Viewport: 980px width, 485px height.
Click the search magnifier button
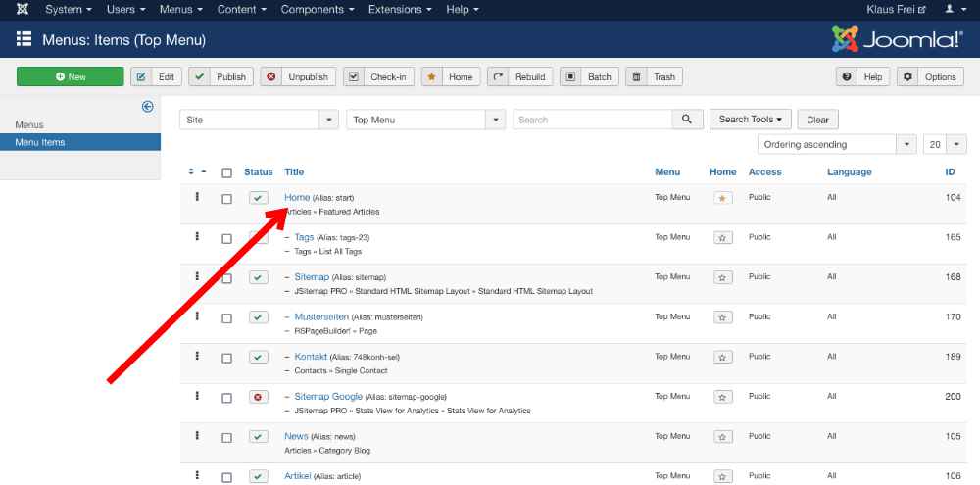point(686,120)
